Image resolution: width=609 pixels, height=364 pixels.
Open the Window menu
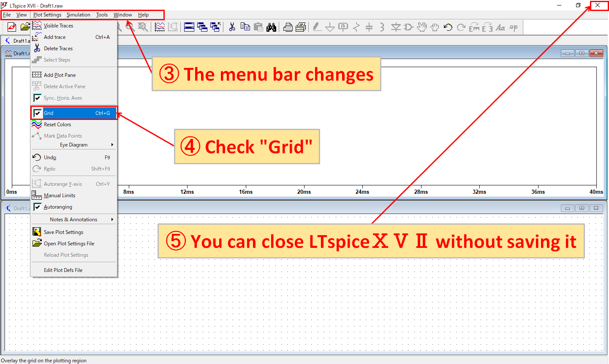[x=122, y=14]
